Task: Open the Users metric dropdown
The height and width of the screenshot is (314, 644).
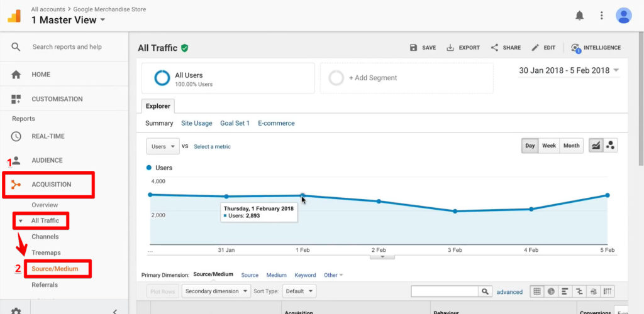Action: coord(163,146)
